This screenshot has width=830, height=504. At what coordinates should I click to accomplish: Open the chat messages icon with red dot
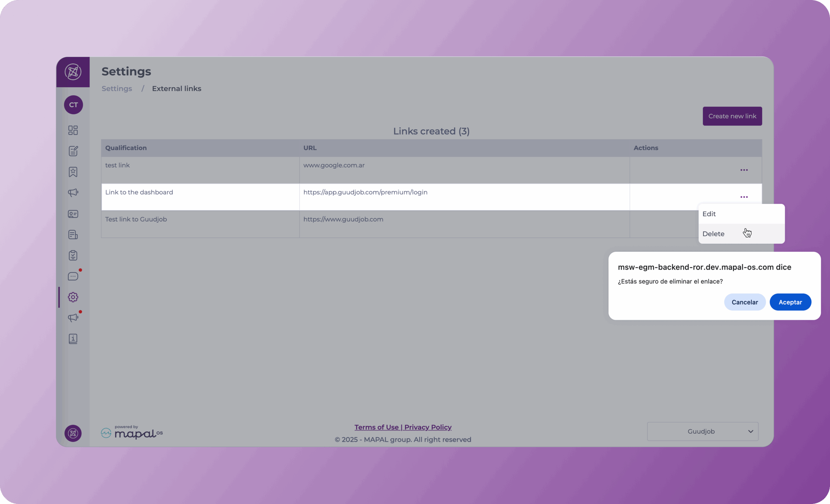pos(73,276)
